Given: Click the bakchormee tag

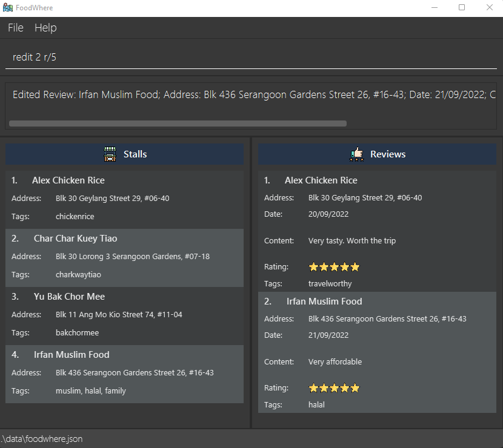Looking at the screenshot, I should point(78,333).
